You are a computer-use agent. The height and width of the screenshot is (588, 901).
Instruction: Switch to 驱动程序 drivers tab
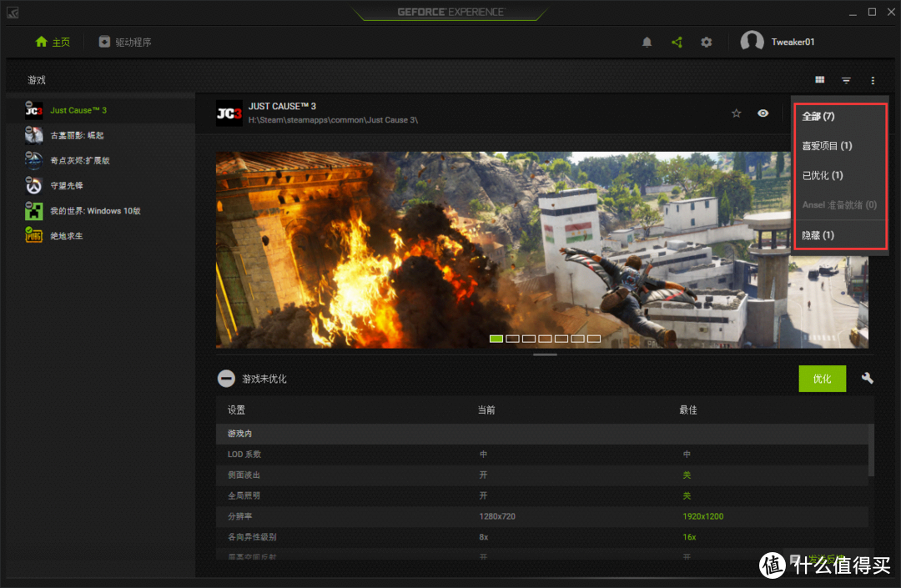pyautogui.click(x=125, y=42)
